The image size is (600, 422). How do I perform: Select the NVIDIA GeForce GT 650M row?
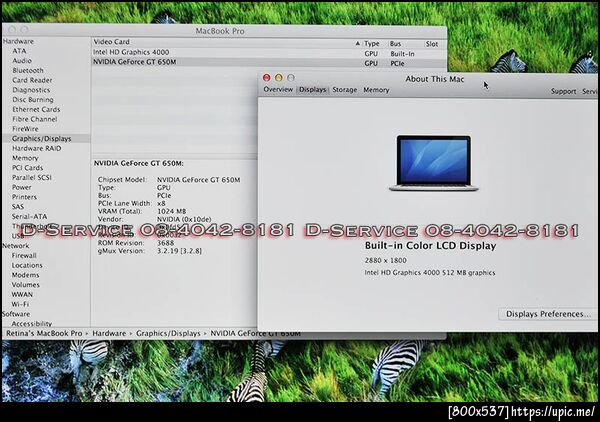(x=269, y=62)
